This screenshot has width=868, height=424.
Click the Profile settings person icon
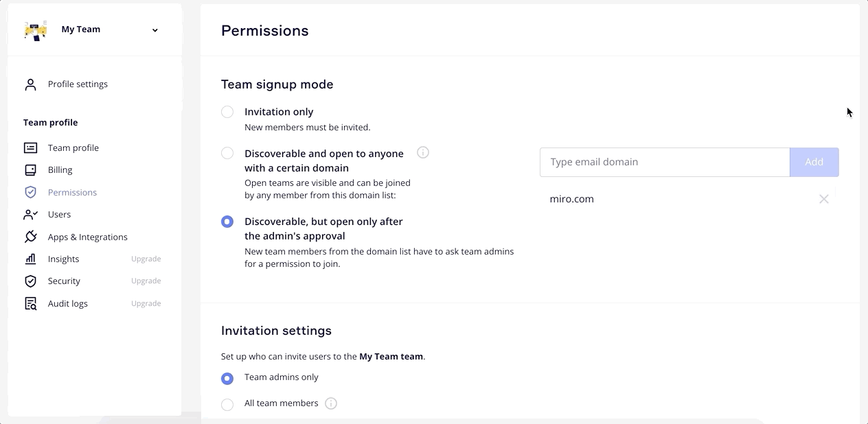tap(30, 84)
